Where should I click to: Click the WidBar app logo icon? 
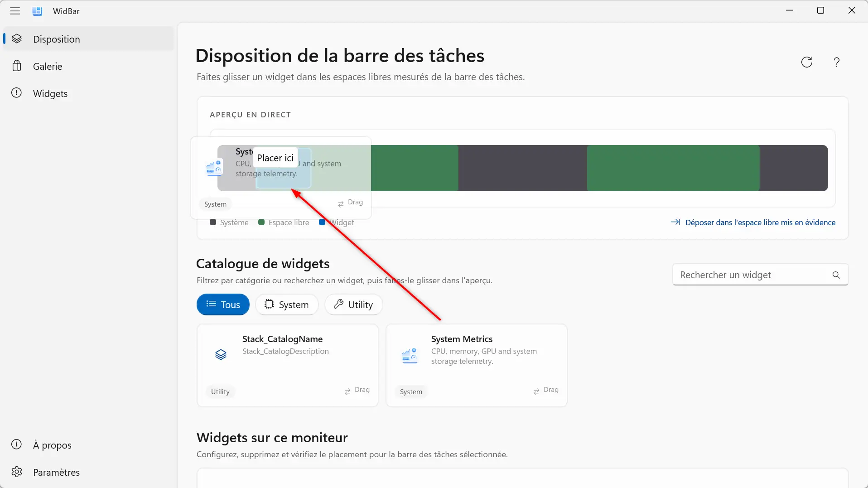(x=37, y=11)
